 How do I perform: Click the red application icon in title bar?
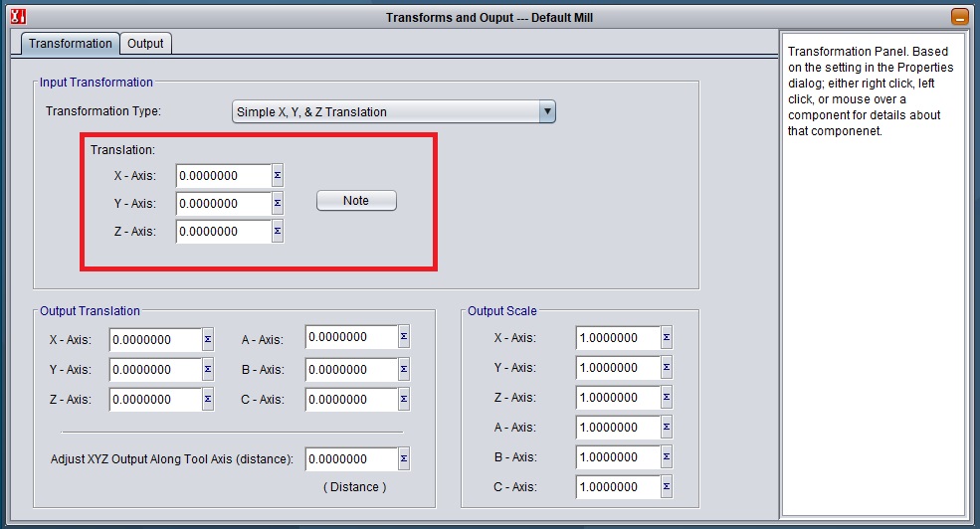(x=17, y=17)
